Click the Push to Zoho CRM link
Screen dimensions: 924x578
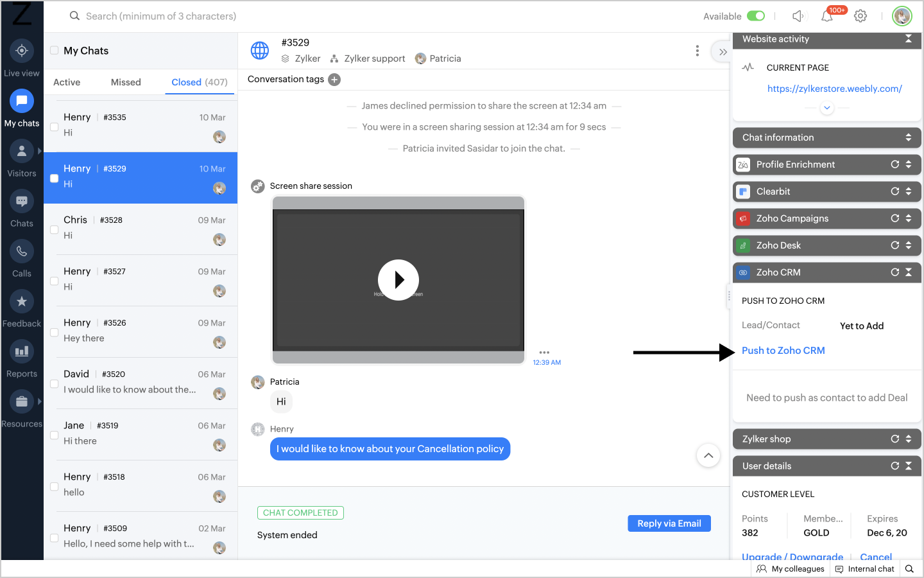[x=783, y=351]
